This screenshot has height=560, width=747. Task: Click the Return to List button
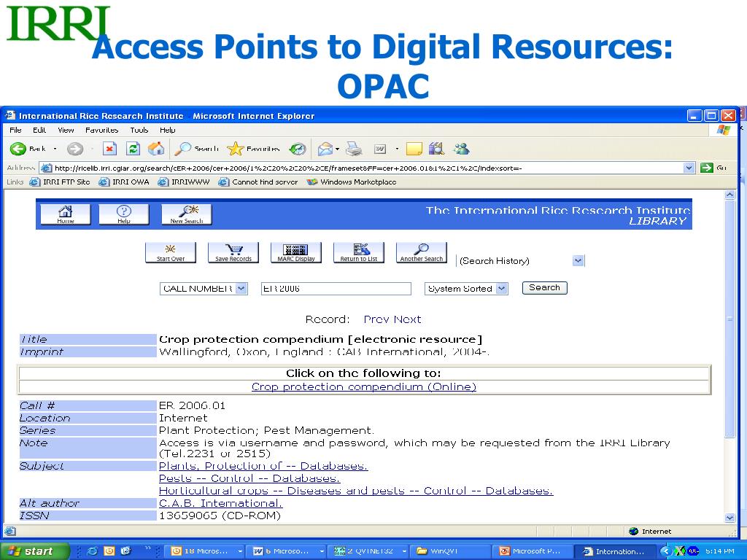click(359, 252)
